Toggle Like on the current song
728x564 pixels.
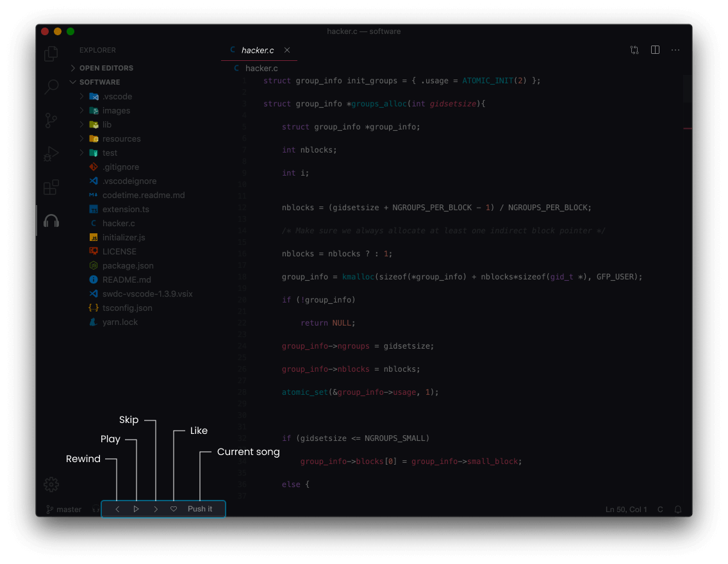click(x=173, y=508)
